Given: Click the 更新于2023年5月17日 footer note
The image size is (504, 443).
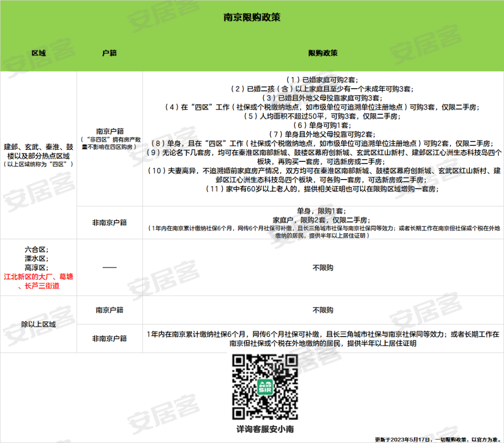Looking at the screenshot, I should [437, 439].
